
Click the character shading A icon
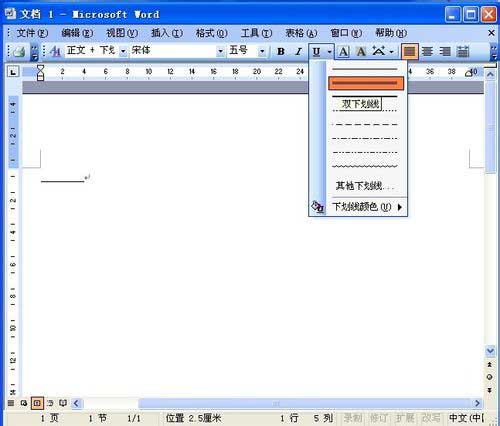tap(361, 51)
